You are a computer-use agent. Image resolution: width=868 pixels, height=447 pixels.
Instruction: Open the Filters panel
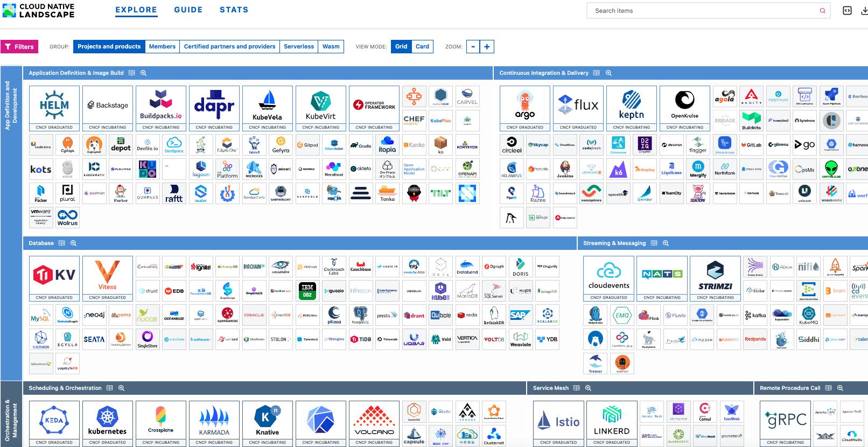(x=19, y=47)
